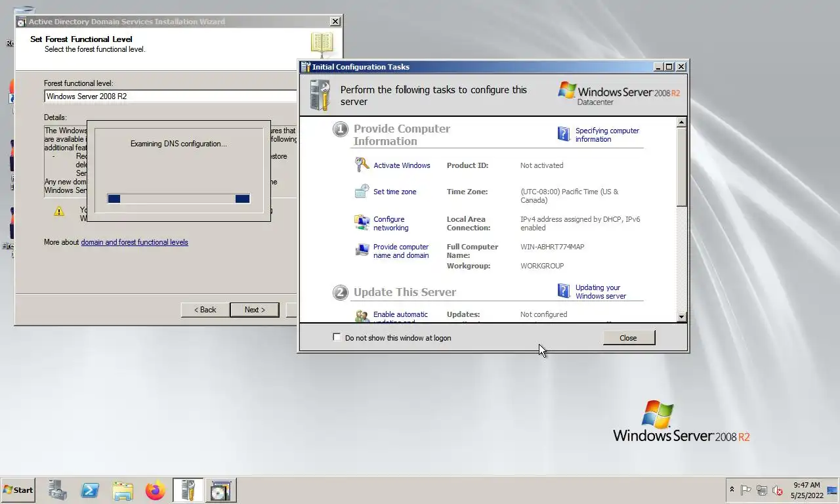
Task: Click the vertical scrollbar thumb in task list
Action: pos(681,167)
